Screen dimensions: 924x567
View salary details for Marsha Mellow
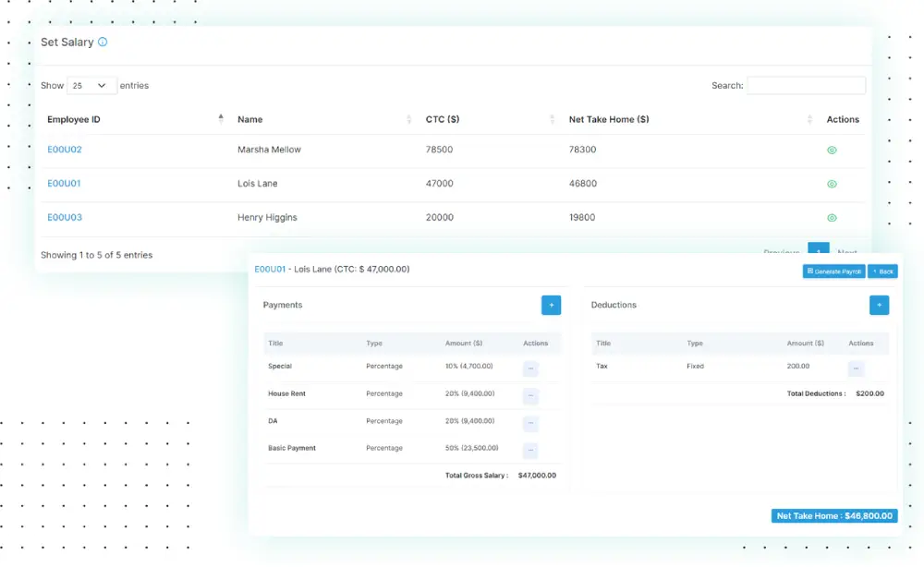[x=832, y=150]
